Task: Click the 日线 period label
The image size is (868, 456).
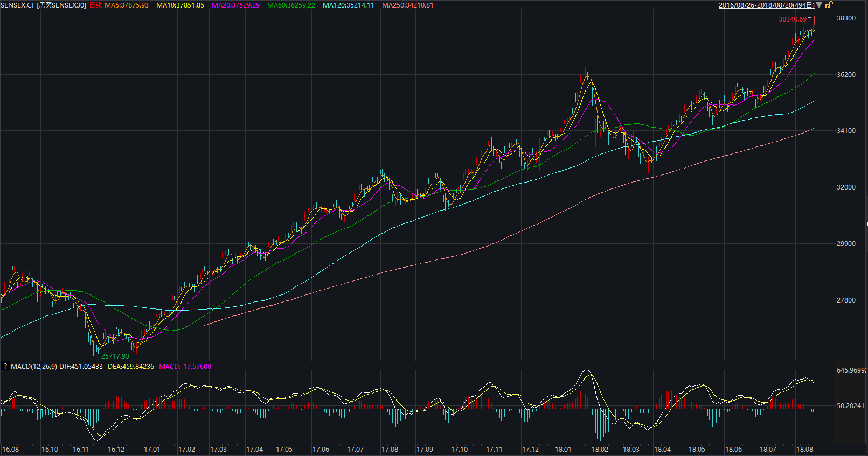Action: click(x=95, y=5)
